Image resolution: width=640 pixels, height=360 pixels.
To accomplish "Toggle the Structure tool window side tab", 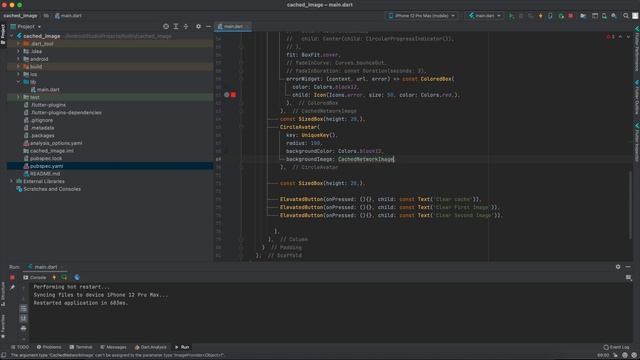I will [x=3, y=294].
